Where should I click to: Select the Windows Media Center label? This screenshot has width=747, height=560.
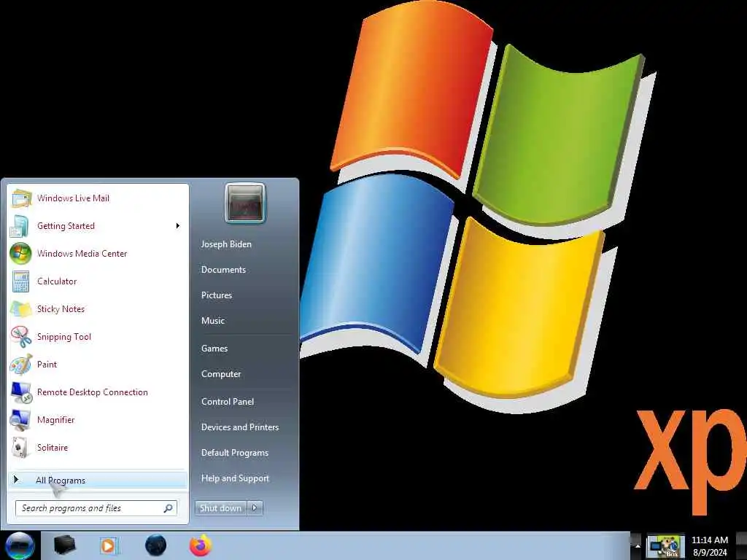pos(82,254)
